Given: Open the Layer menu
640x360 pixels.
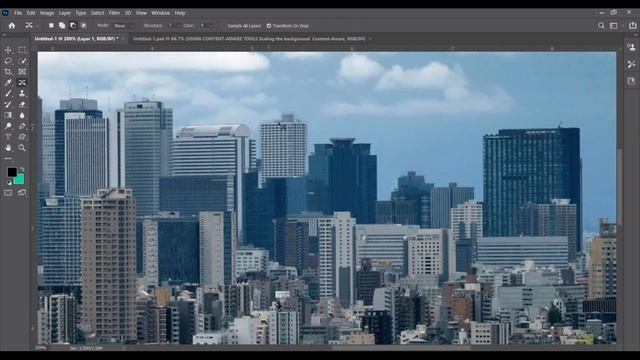Looking at the screenshot, I should click(x=64, y=13).
